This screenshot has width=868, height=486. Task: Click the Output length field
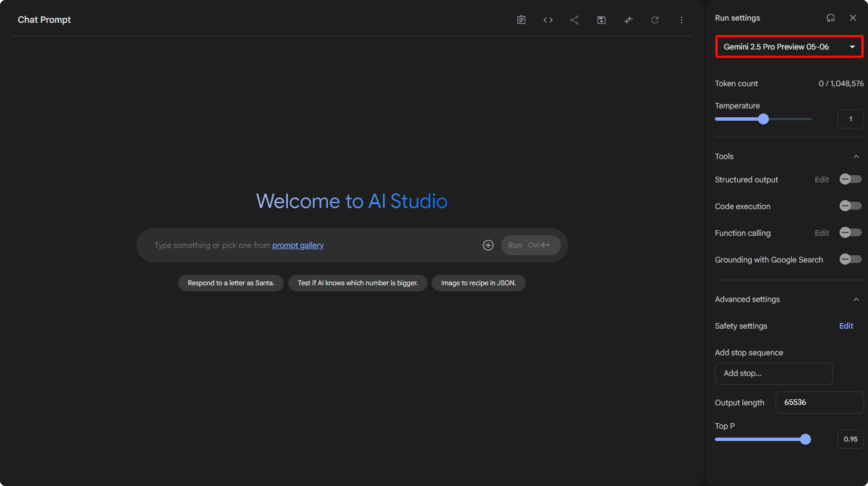(x=820, y=403)
